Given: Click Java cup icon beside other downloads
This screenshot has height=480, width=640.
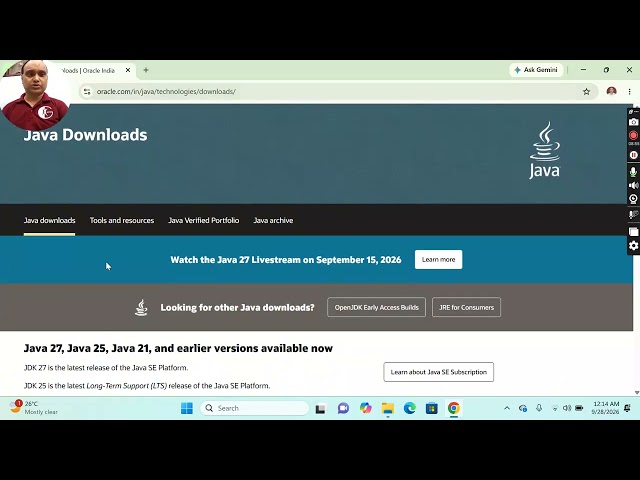Looking at the screenshot, I should click(x=141, y=307).
